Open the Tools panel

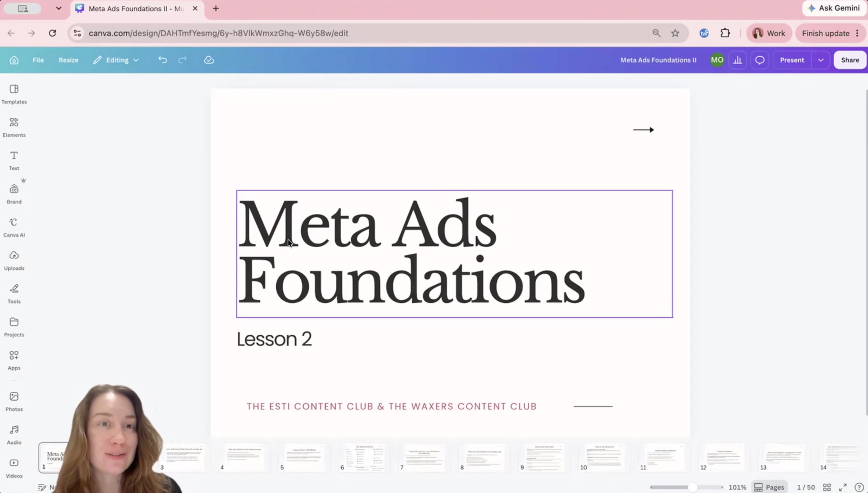coord(14,294)
